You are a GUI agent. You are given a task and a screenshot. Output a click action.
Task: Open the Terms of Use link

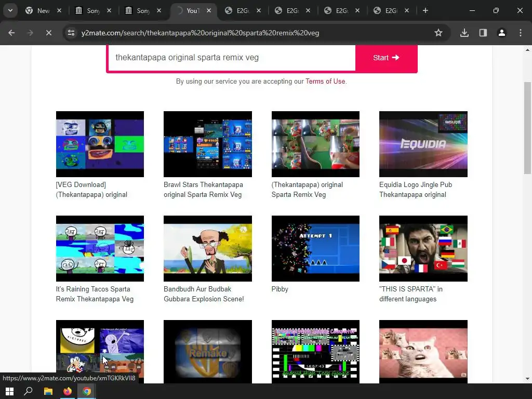coord(325,82)
